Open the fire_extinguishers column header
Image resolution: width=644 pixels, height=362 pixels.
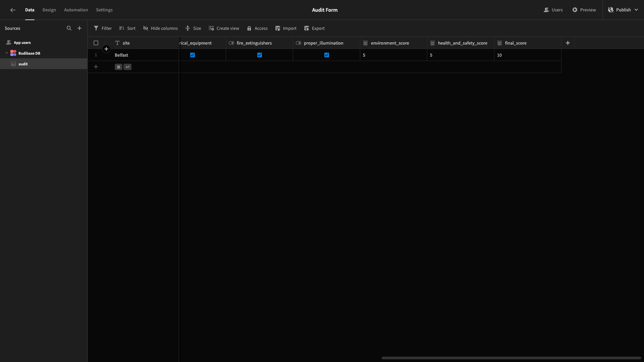259,43
